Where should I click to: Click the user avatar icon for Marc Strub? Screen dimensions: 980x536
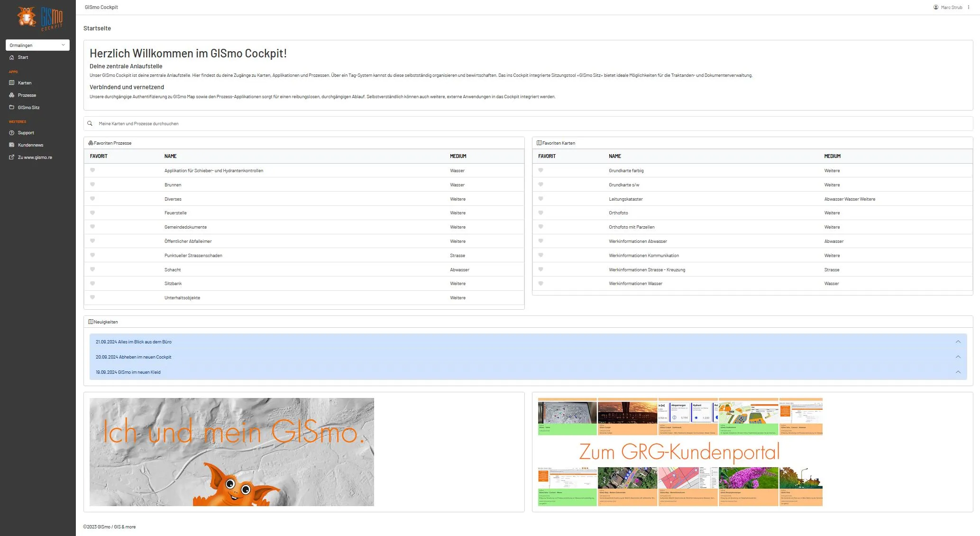point(936,7)
